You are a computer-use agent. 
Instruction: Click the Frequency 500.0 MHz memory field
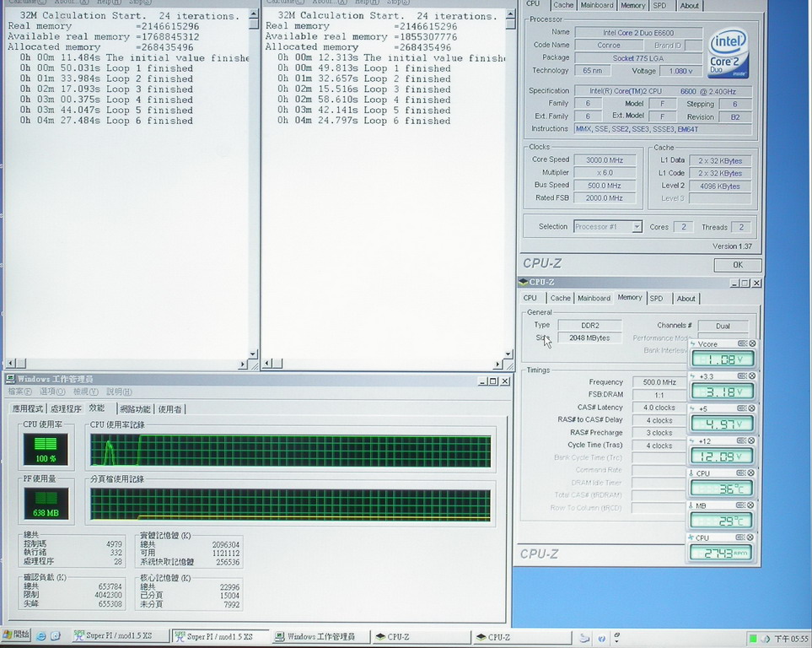pos(659,382)
